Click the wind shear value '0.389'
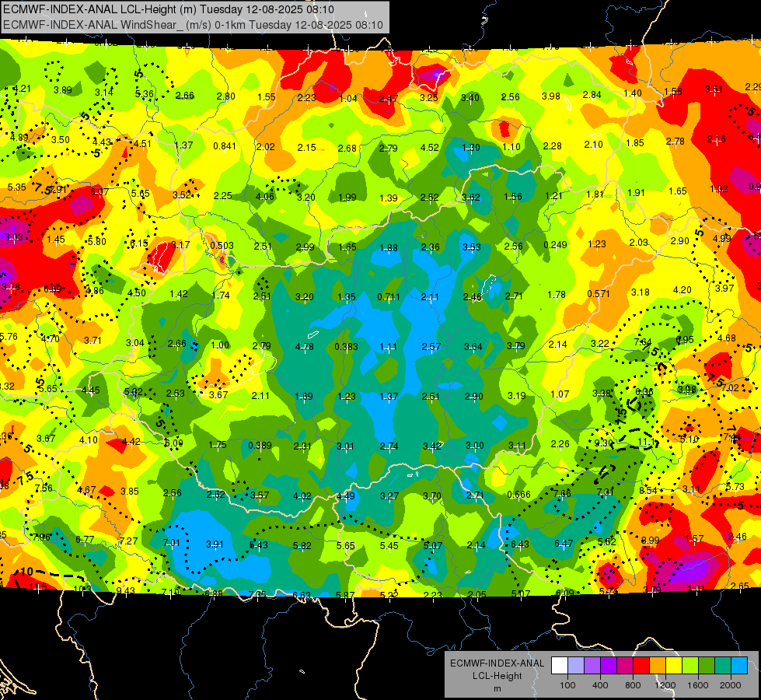Viewport: 761px width, 700px height. (x=260, y=445)
